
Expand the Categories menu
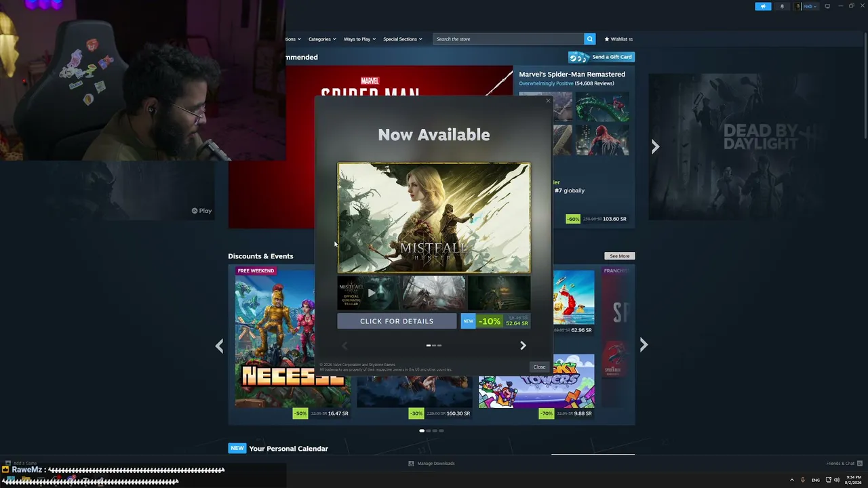tap(321, 39)
